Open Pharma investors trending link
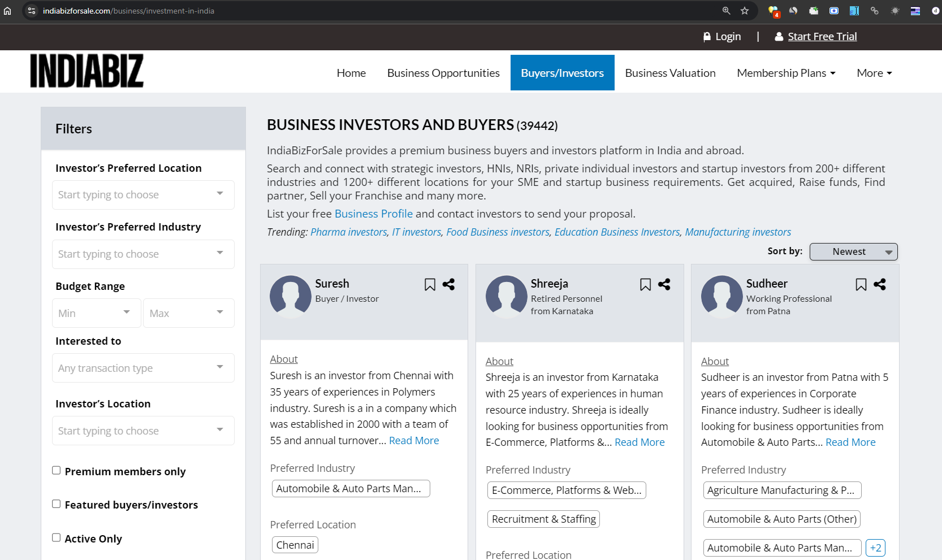 coord(349,232)
